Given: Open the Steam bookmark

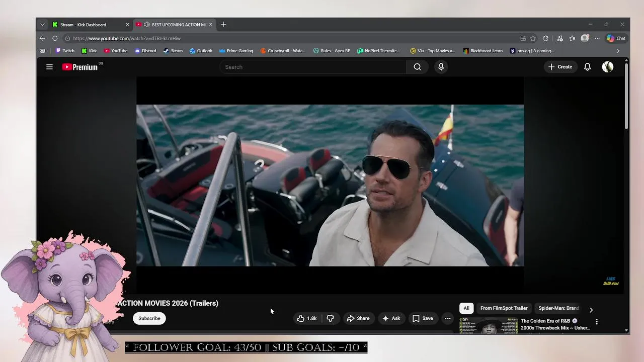Looking at the screenshot, I should tap(173, 51).
